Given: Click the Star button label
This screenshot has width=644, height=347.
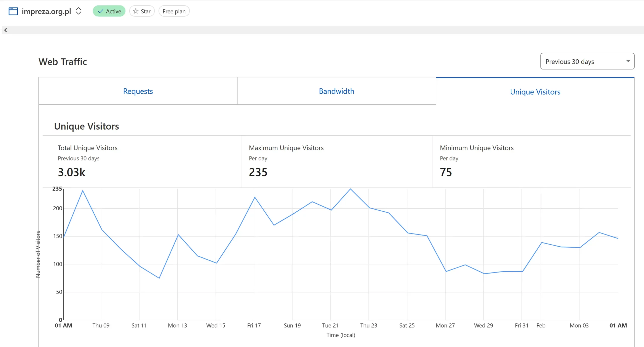Looking at the screenshot, I should point(145,11).
